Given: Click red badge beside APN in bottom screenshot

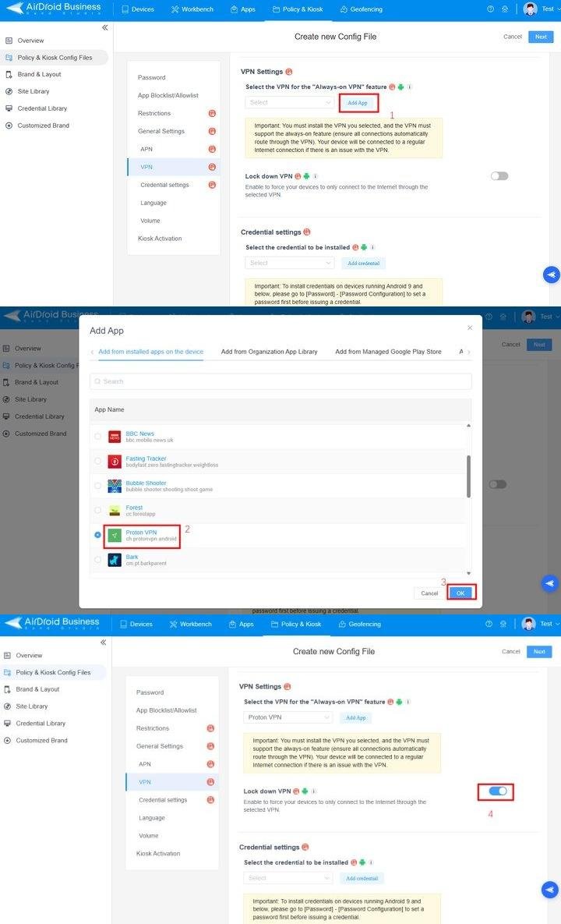Looking at the screenshot, I should point(210,764).
